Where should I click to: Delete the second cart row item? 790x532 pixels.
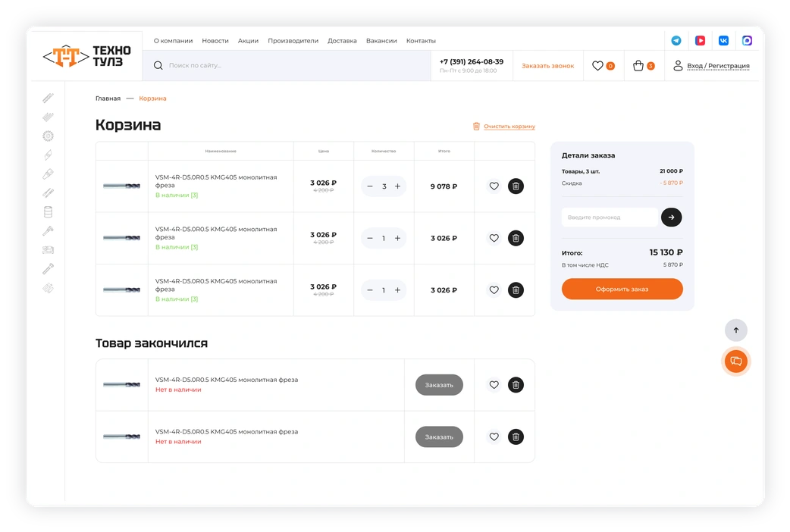(x=516, y=238)
